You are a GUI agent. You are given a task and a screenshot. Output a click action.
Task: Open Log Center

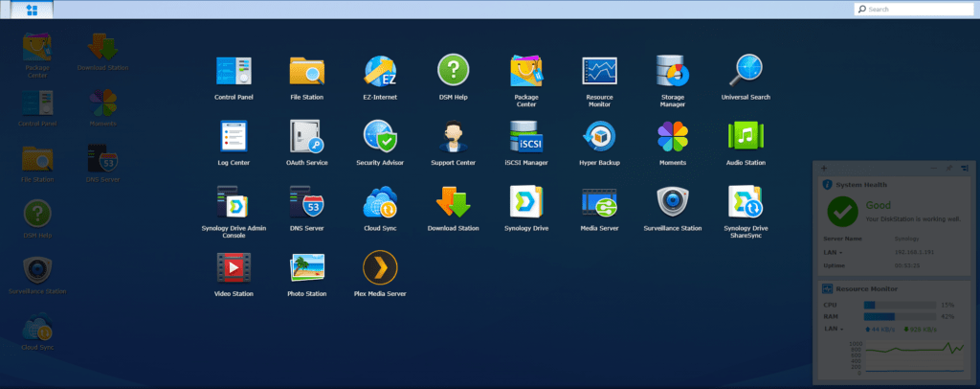[x=234, y=137]
